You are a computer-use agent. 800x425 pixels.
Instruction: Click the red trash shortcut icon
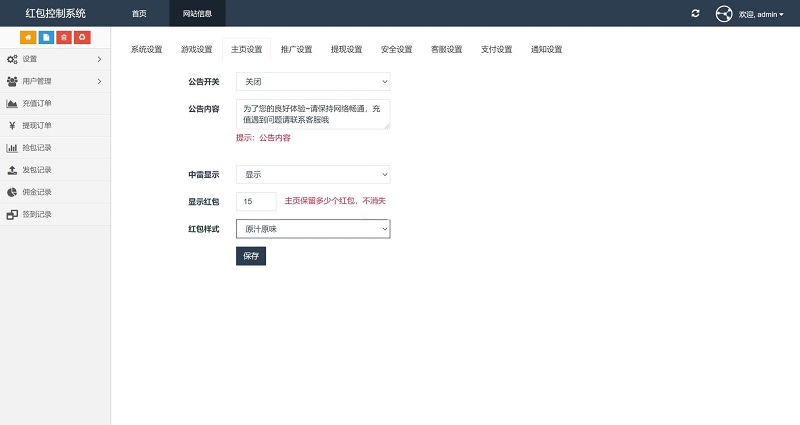tap(64, 37)
